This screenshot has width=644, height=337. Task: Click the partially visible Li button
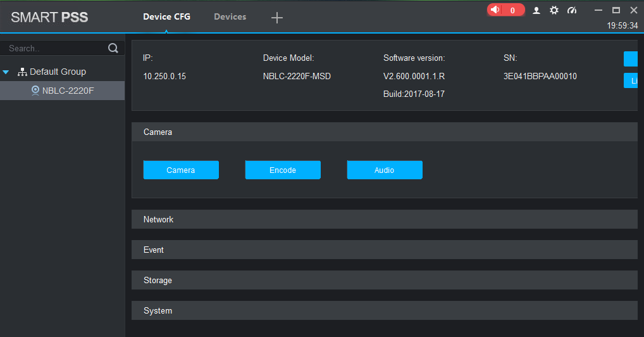[631, 80]
